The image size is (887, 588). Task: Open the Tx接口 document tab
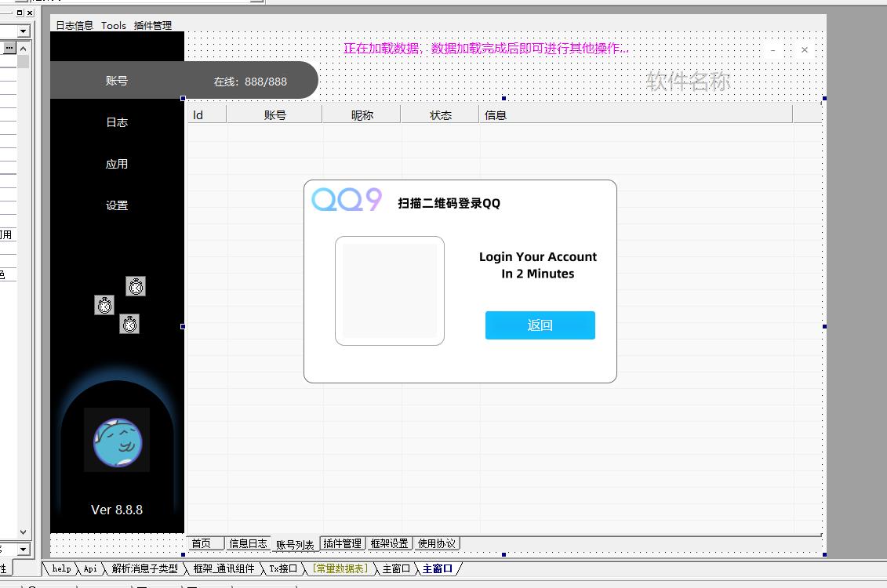[283, 568]
